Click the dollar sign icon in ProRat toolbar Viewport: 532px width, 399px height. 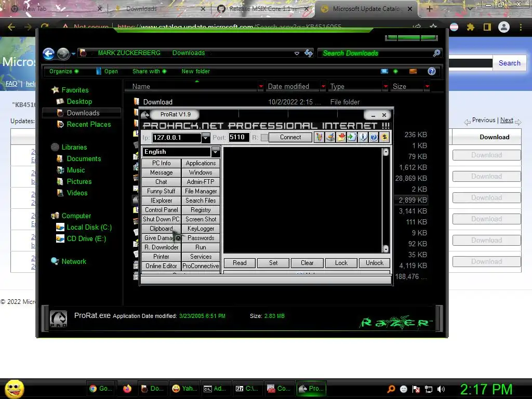point(384,137)
